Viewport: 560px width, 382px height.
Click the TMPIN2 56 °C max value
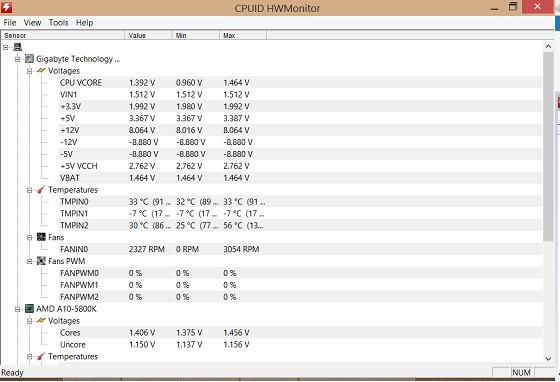243,225
